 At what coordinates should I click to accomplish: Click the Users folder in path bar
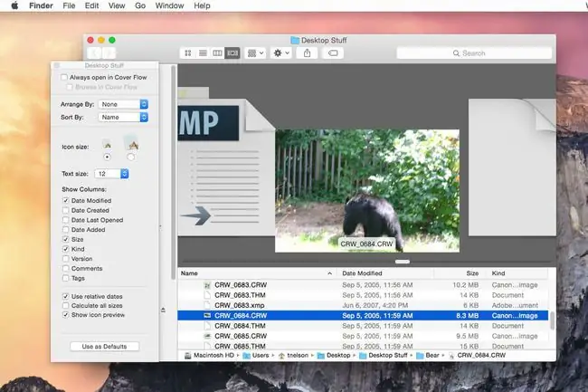(x=256, y=355)
